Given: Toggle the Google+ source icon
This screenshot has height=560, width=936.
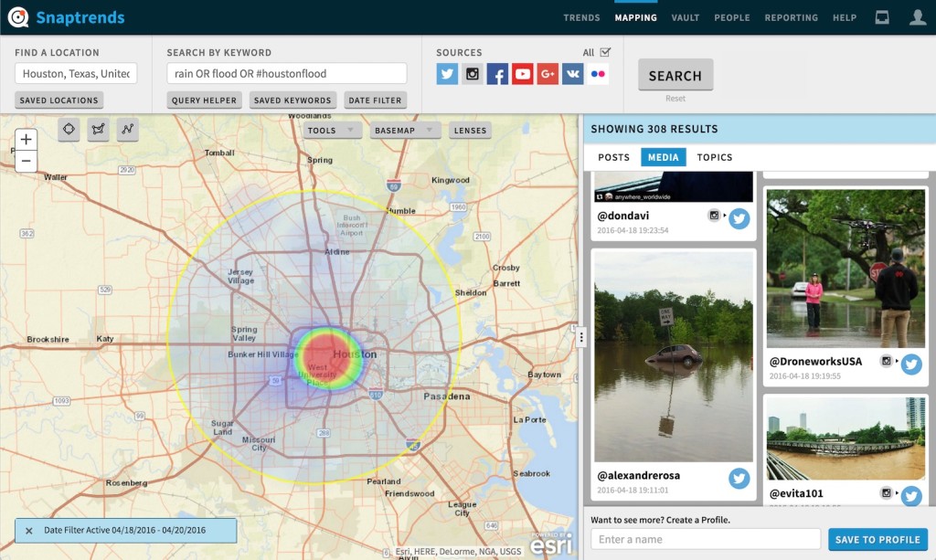Looking at the screenshot, I should 548,74.
